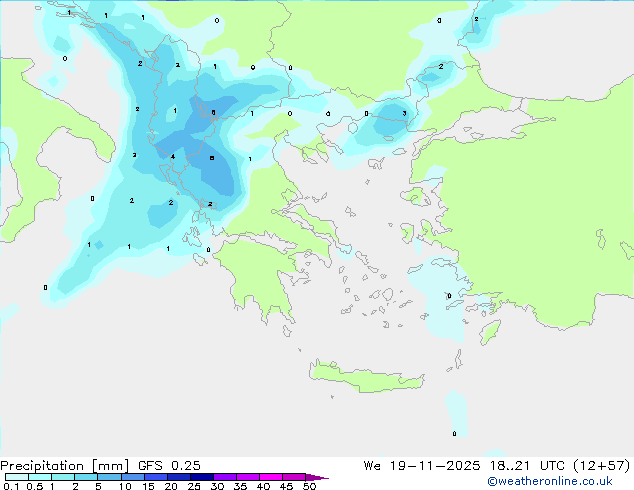The height and width of the screenshot is (490, 634).
Task: Click the forecast offset "(12+57)"
Action: coord(602,466)
